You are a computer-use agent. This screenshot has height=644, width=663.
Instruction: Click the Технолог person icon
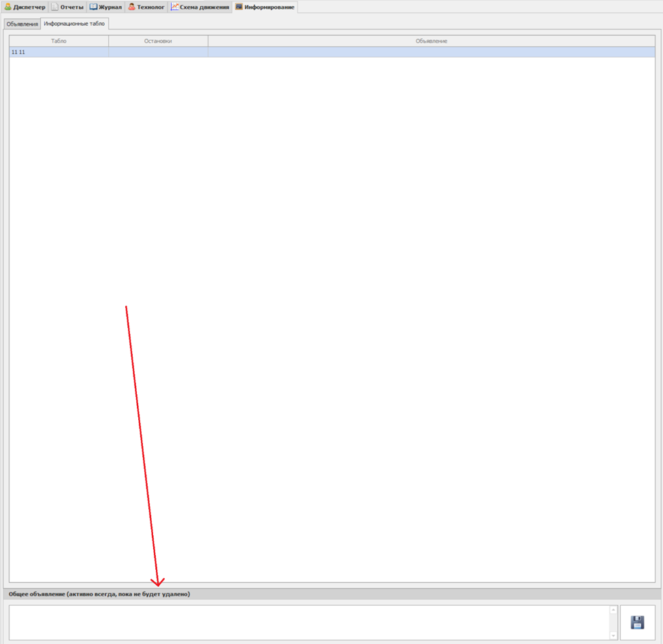point(132,7)
